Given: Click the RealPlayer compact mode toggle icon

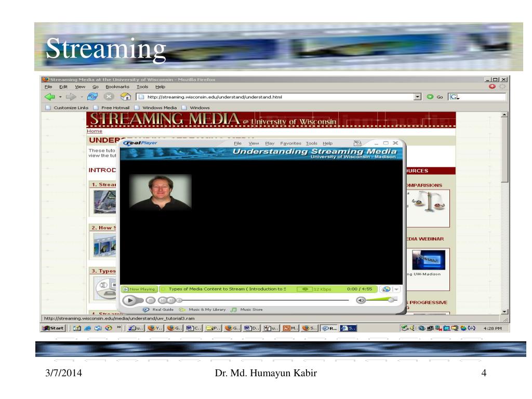Looking at the screenshot, I should pyautogui.click(x=357, y=143).
